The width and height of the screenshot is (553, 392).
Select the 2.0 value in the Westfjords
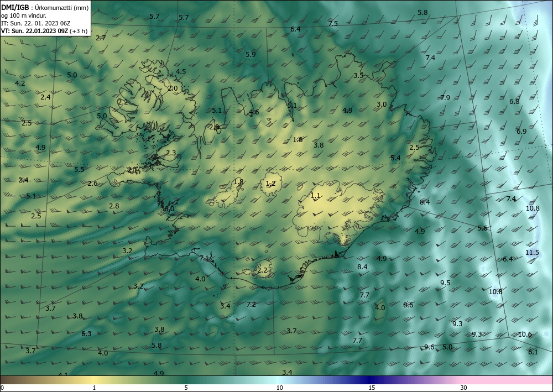click(173, 88)
